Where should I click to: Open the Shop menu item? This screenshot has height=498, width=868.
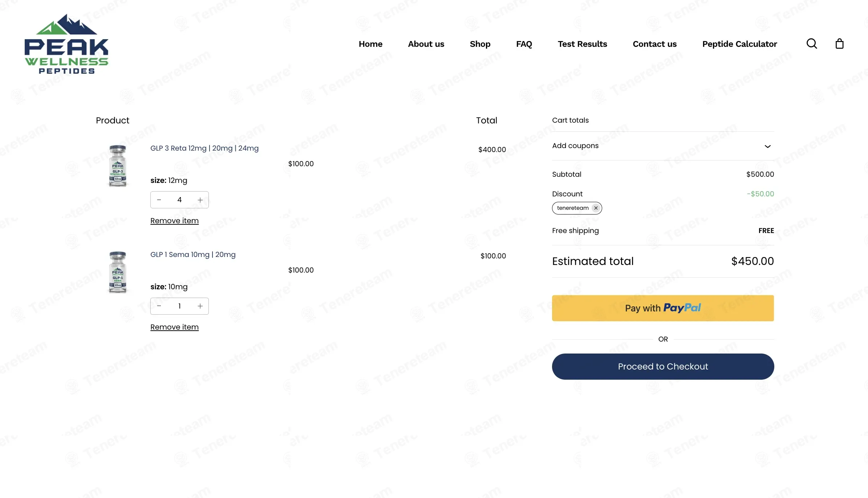[x=480, y=44]
